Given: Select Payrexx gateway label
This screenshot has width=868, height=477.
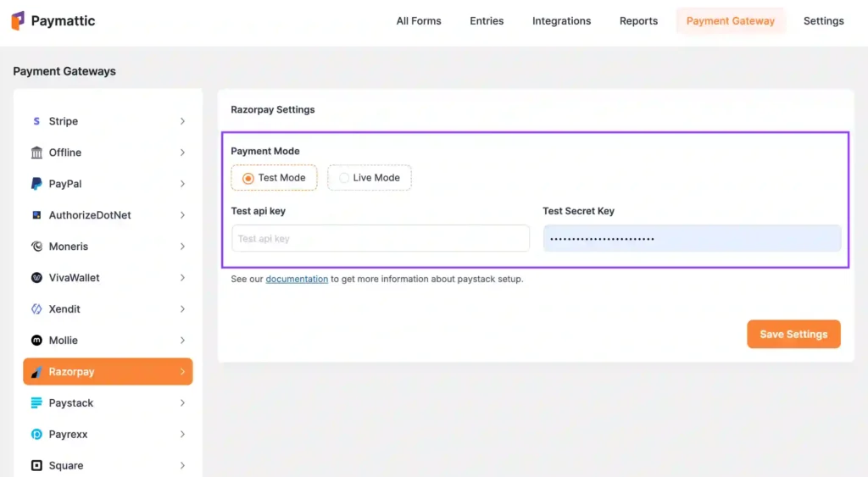Looking at the screenshot, I should point(68,435).
